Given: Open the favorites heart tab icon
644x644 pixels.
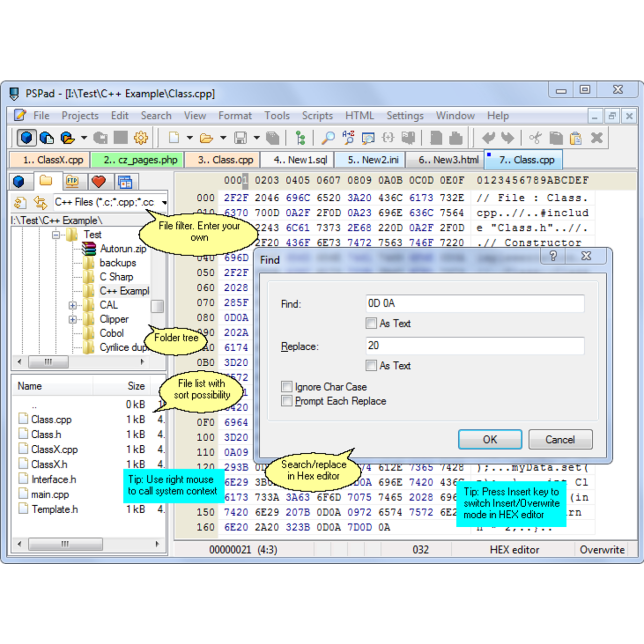Looking at the screenshot, I should [99, 182].
